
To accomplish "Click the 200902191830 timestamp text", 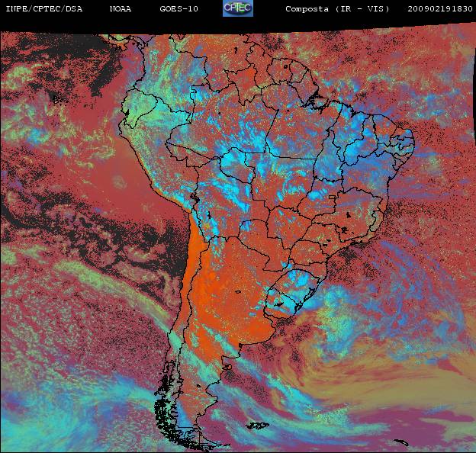I will click(440, 9).
